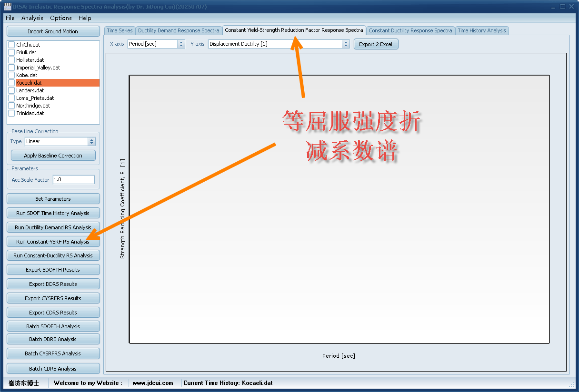Enable the Northridge.dat checkbox
This screenshot has height=392, width=579.
tap(12, 106)
